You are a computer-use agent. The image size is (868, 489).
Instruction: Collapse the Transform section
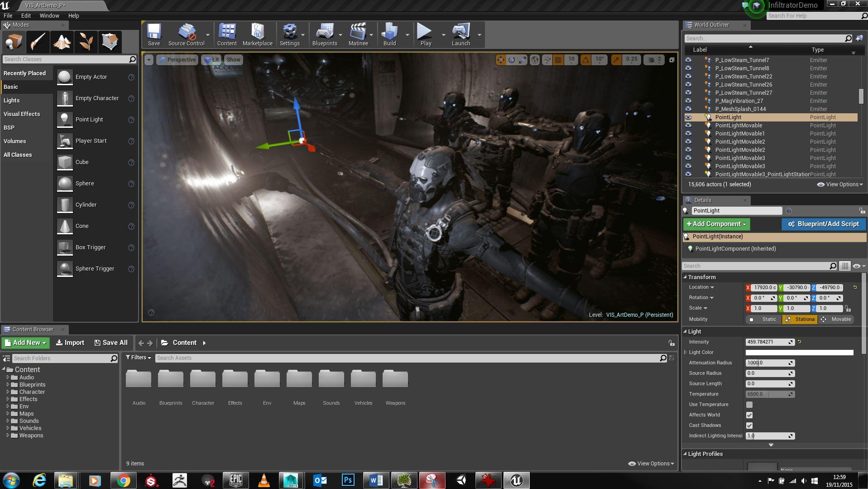[685, 277]
